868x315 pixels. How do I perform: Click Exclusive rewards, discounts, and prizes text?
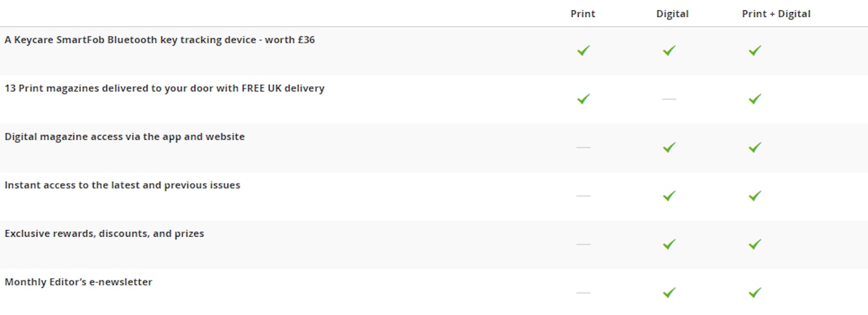[x=104, y=234]
